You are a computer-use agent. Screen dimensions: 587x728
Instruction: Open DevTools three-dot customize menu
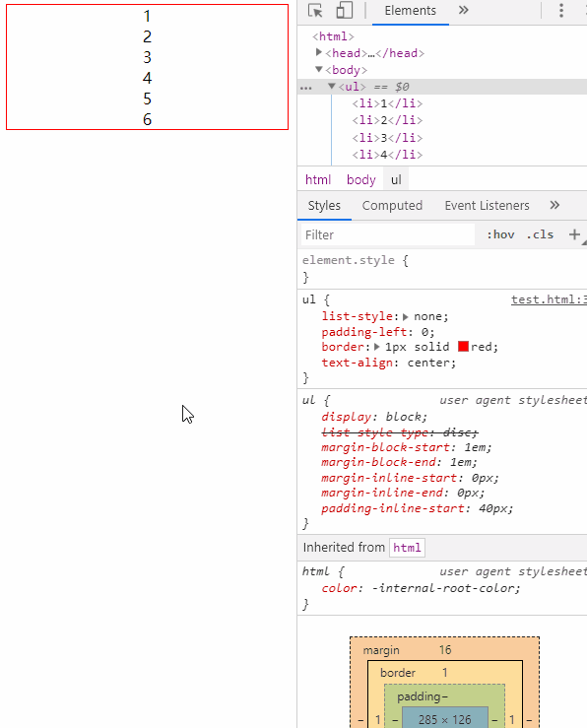(561, 10)
